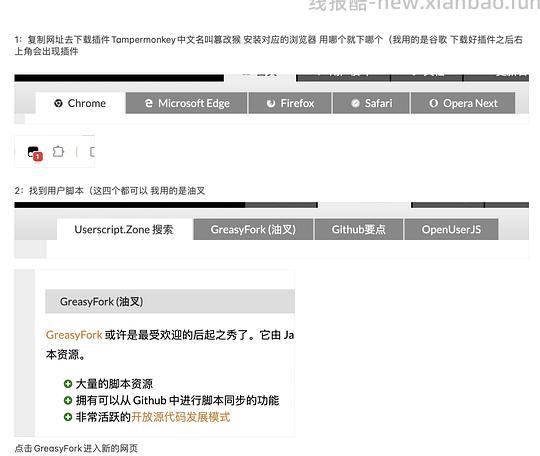Switch to the Microsoft Edge tab
The width and height of the screenshot is (540, 456).
pos(186,103)
